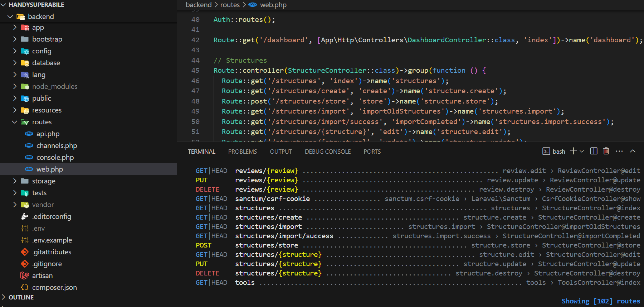This screenshot has width=644, height=307.
Task: Click line number 45 in the gutter
Action: click(x=195, y=71)
